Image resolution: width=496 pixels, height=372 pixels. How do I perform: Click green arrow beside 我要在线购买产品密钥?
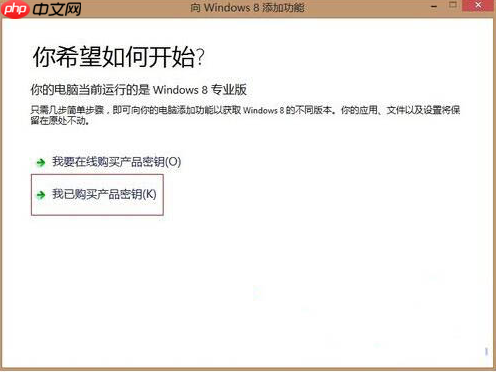[41, 163]
